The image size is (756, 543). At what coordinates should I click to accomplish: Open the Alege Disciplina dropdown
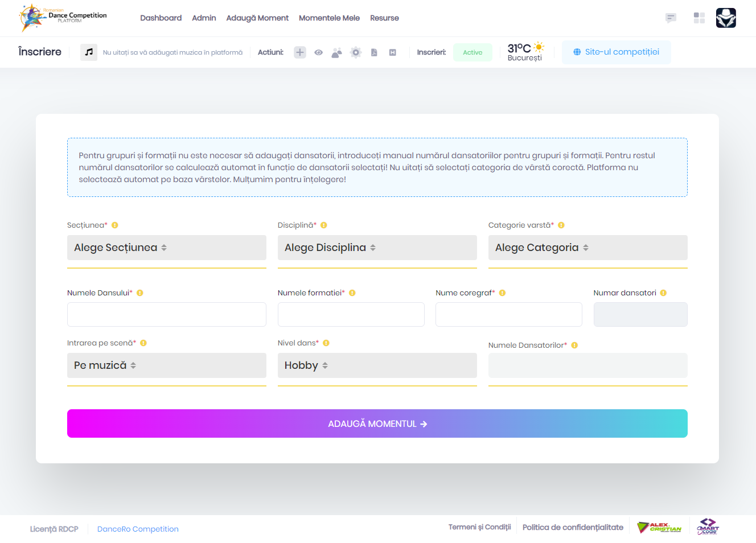click(x=377, y=248)
